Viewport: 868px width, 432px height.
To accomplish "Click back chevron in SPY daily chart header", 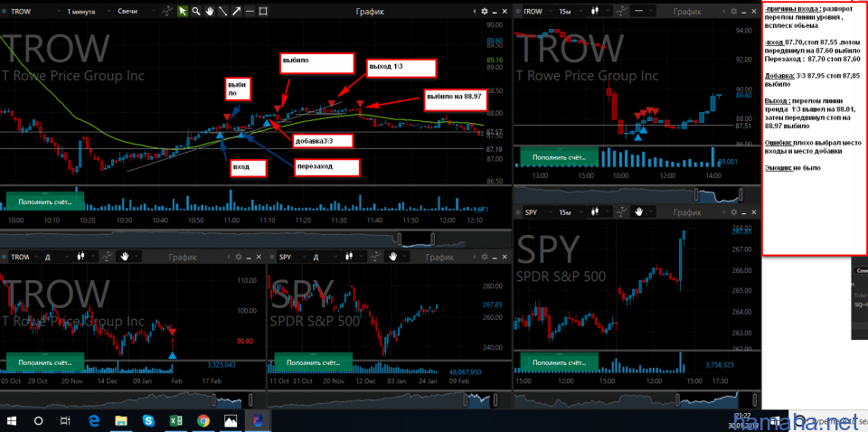I will 475,258.
